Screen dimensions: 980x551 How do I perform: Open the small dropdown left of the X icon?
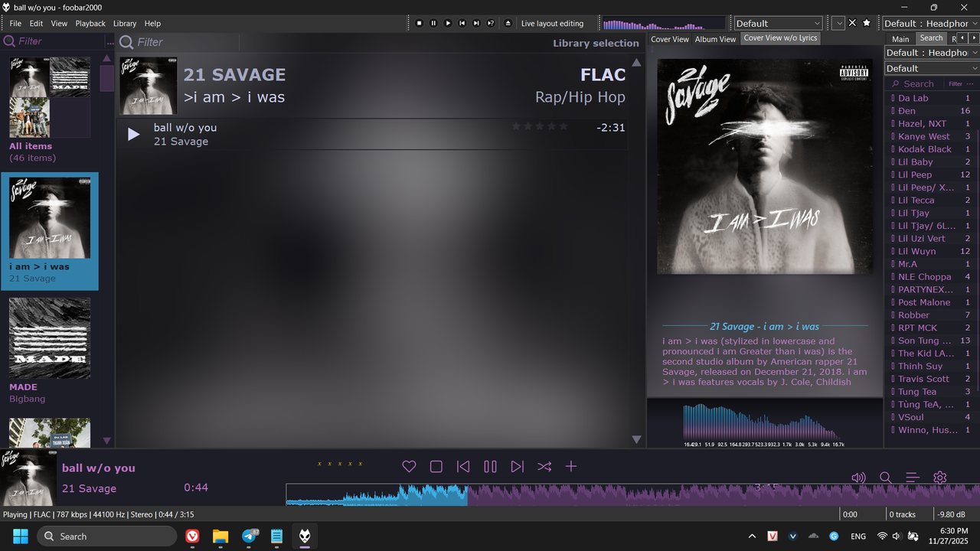[838, 23]
